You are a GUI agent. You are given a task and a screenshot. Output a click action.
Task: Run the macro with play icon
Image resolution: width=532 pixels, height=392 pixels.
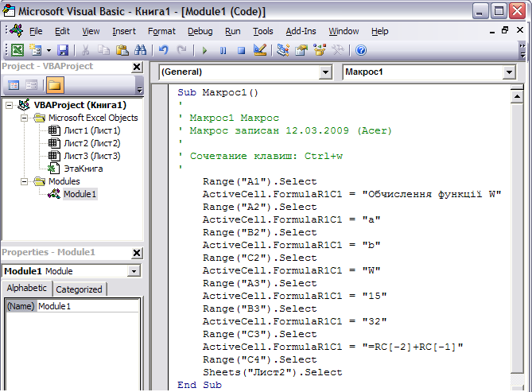coord(204,51)
